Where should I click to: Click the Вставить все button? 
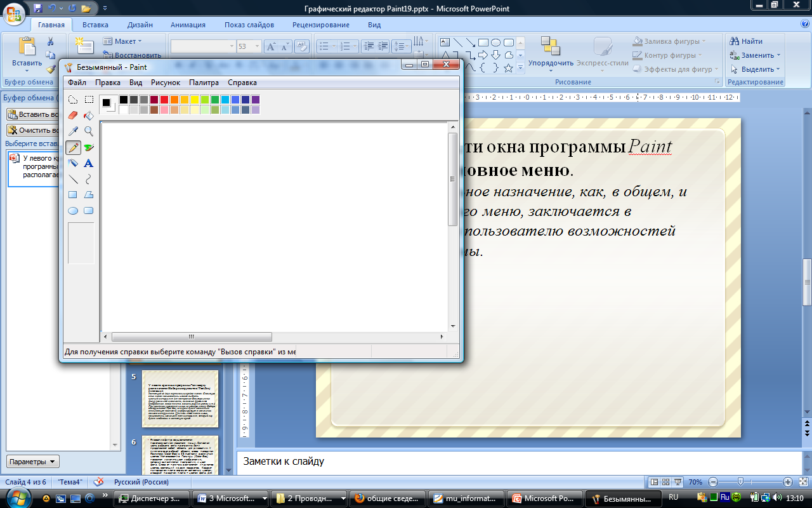pos(33,115)
